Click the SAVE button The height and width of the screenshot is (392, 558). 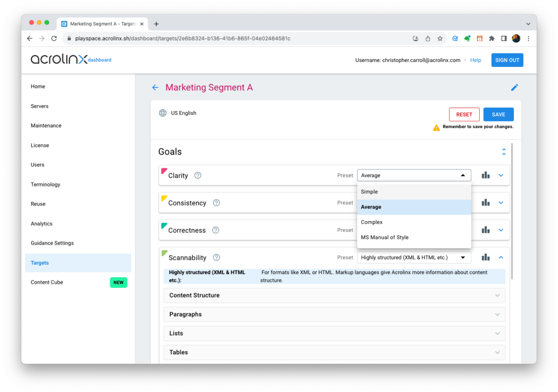(x=498, y=115)
